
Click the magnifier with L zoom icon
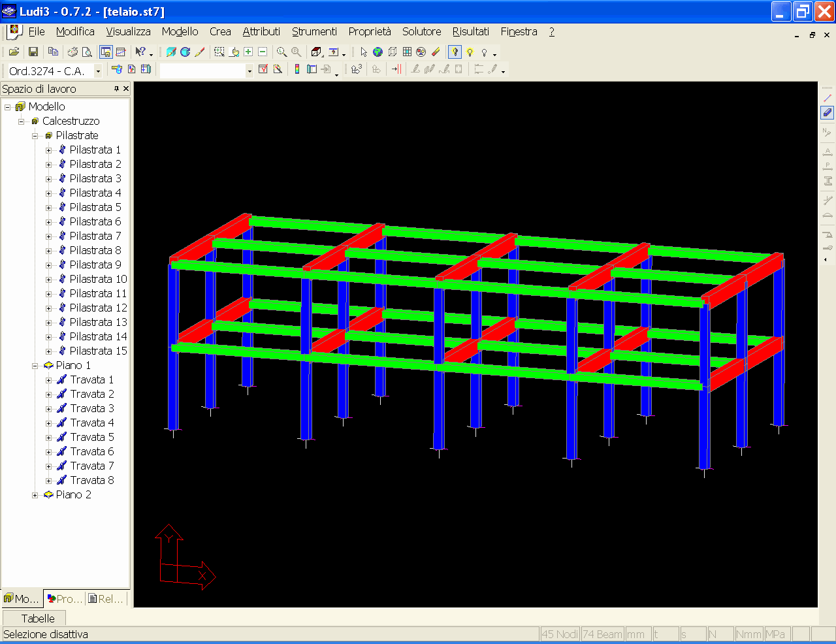(282, 52)
